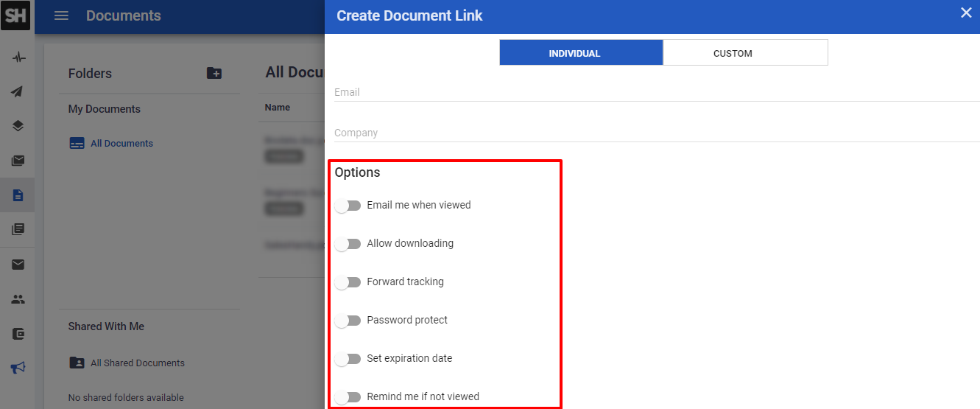Add a new folder with plus icon
The height and width of the screenshot is (409, 980).
pos(214,73)
